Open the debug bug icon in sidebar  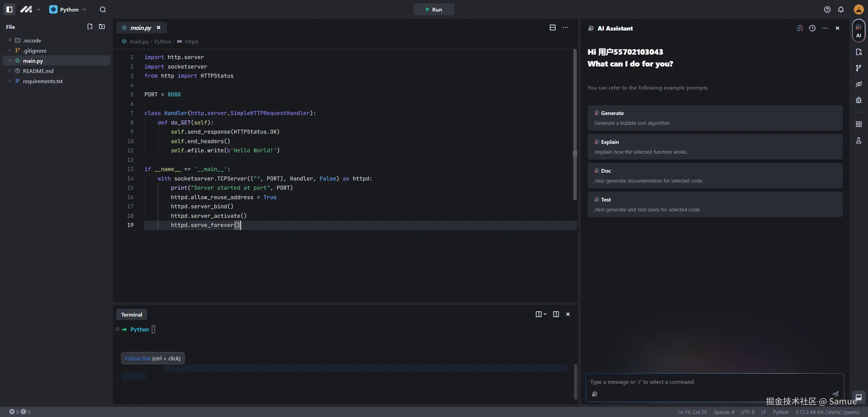[859, 100]
